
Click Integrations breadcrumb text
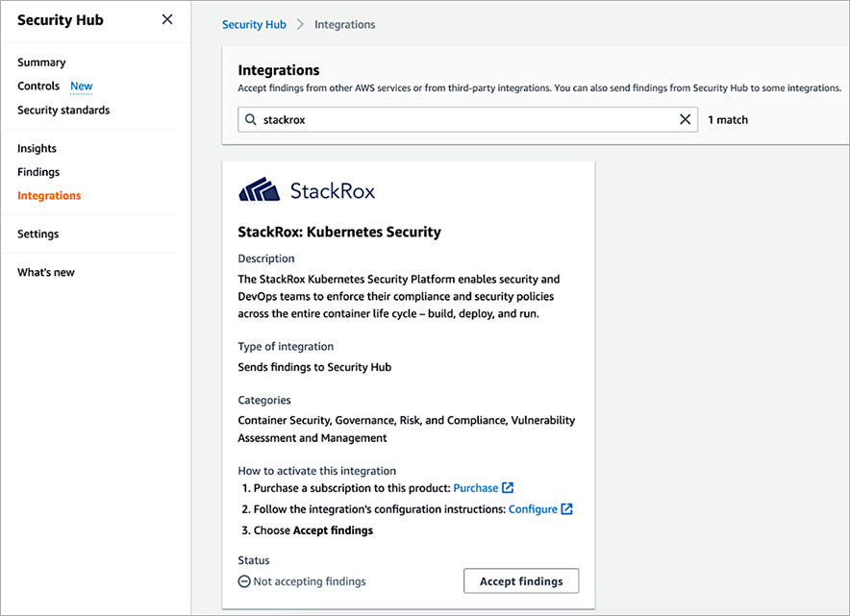click(x=345, y=24)
